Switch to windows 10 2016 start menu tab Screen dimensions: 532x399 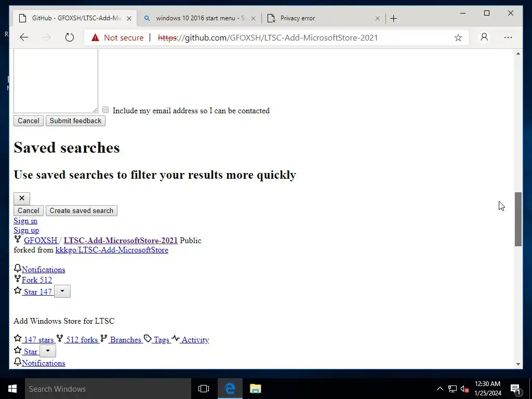coord(199,18)
